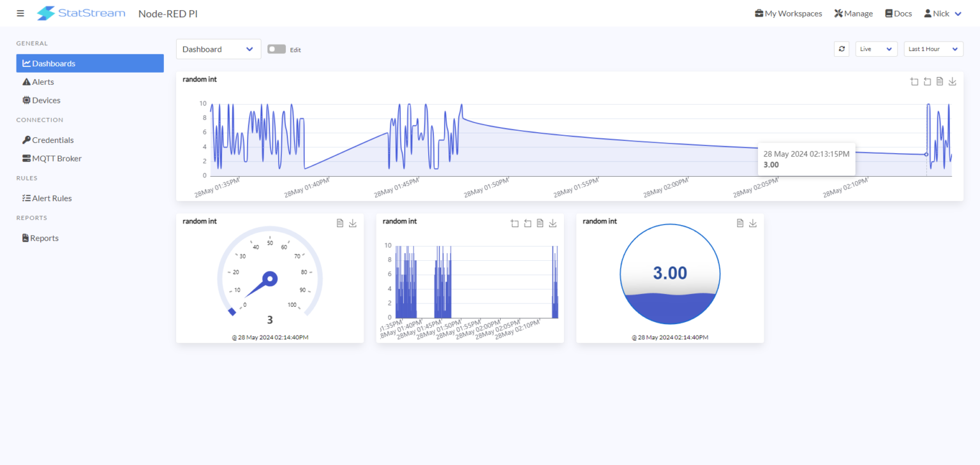Download the liquid fill widget image
This screenshot has width=980, height=465.
(753, 223)
